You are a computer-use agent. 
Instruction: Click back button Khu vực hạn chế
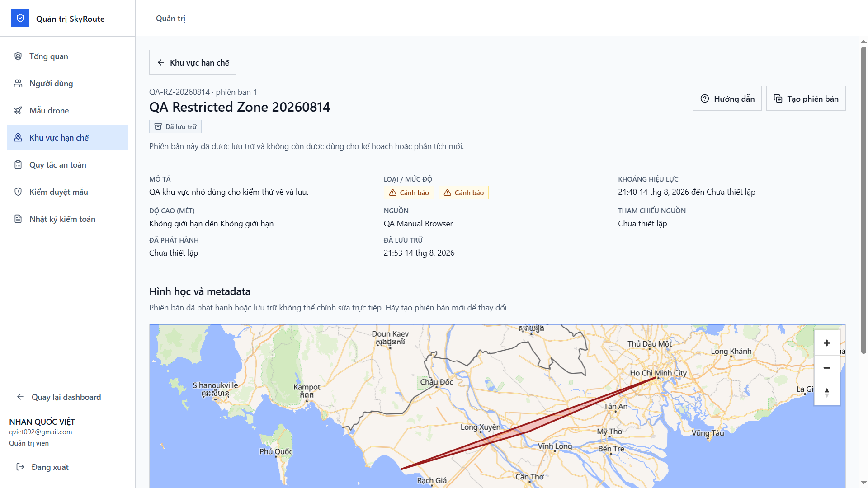click(193, 62)
